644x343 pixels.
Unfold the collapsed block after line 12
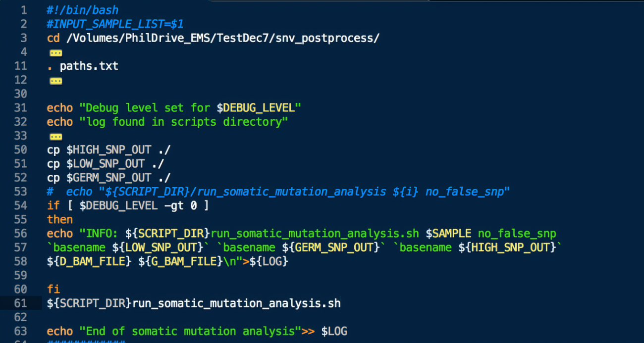(55, 81)
